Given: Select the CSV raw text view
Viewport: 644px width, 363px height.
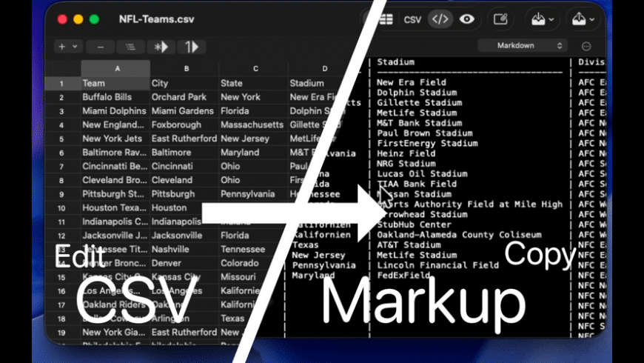Looking at the screenshot, I should pos(412,20).
